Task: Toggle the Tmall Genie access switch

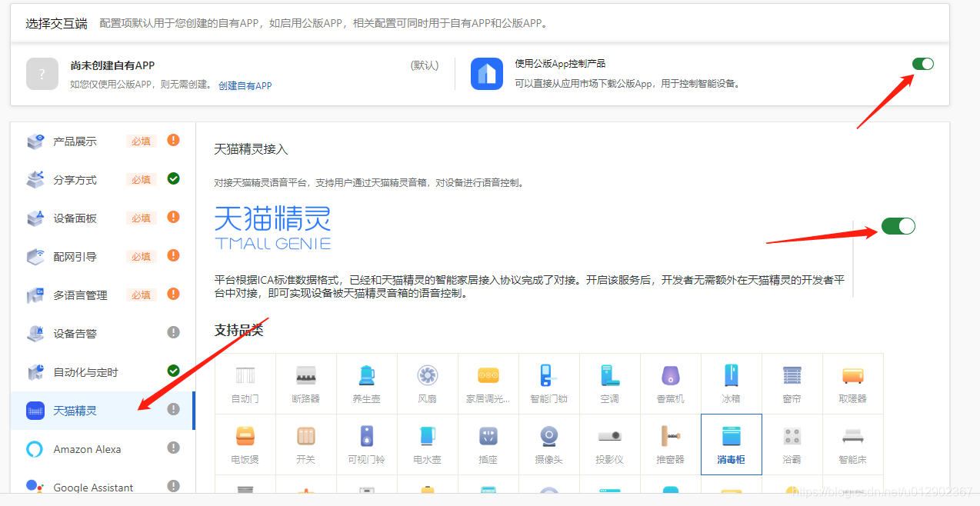Action: point(898,225)
